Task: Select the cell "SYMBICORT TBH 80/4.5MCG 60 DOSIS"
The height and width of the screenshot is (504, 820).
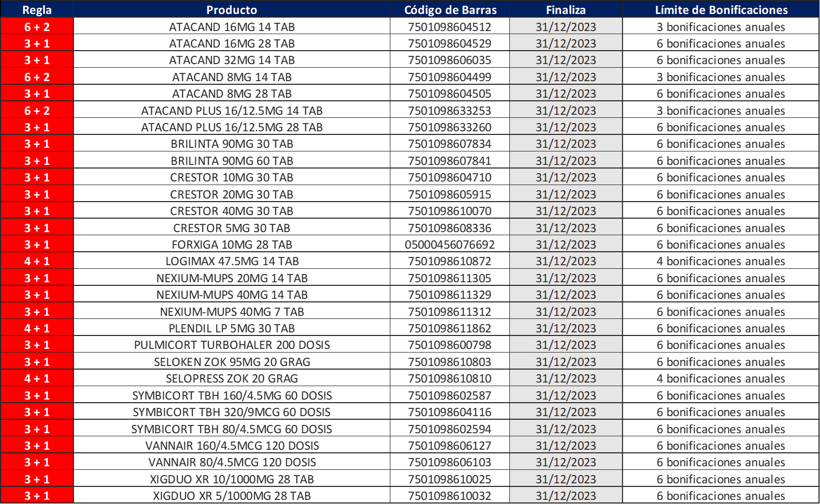Action: [x=232, y=429]
